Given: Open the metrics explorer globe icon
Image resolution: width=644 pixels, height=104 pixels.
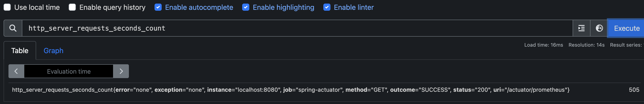Looking at the screenshot, I should point(599,28).
